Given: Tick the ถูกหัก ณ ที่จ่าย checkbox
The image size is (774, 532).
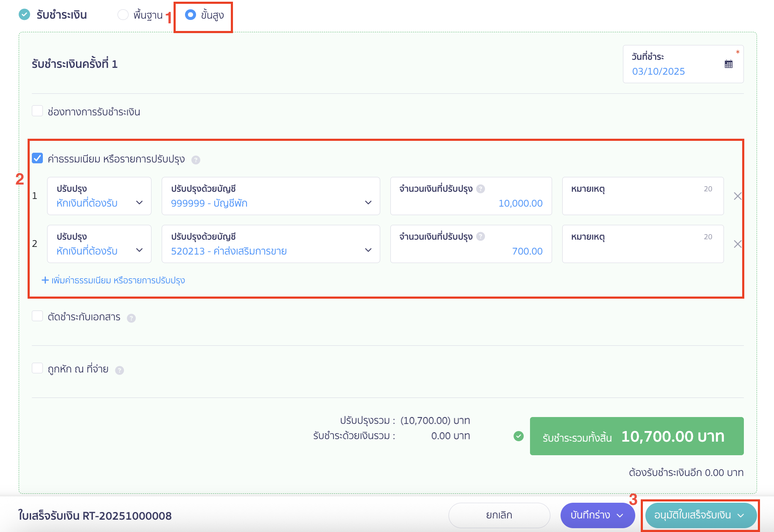Looking at the screenshot, I should [37, 368].
